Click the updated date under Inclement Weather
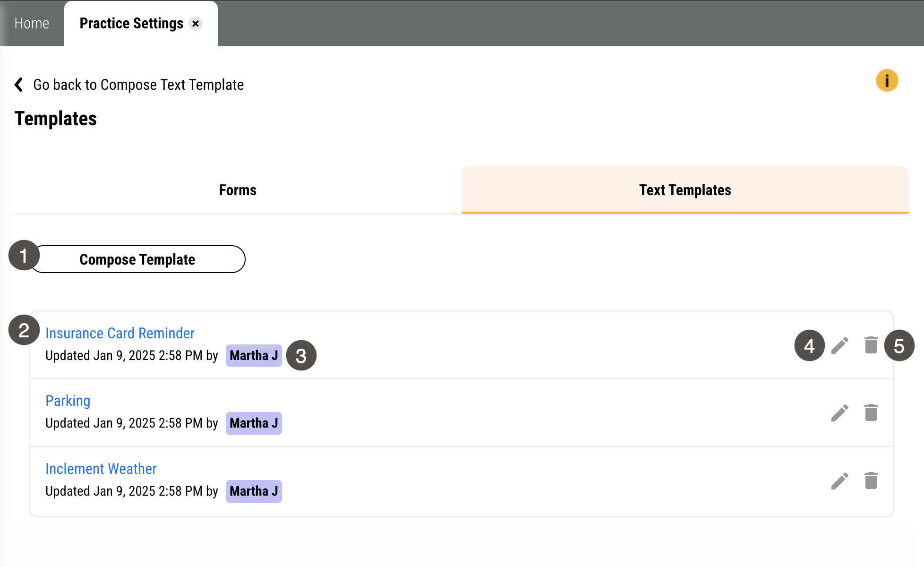924x567 pixels. (x=132, y=491)
